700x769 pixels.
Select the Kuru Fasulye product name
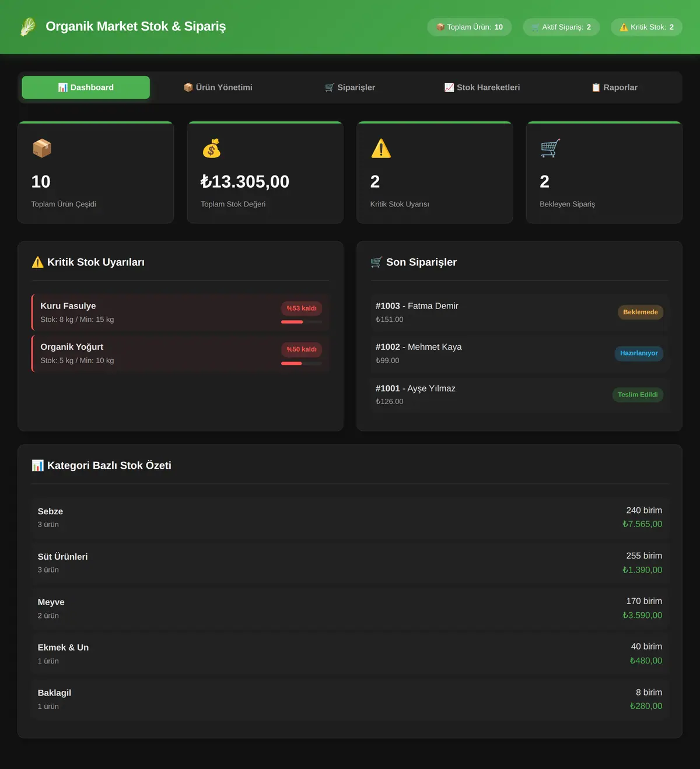click(x=68, y=306)
